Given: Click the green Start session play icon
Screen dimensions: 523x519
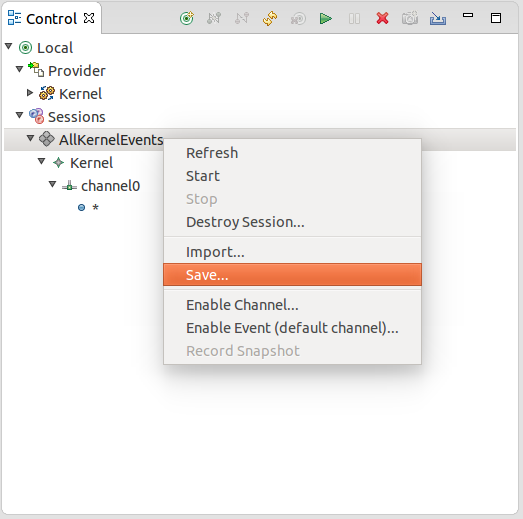Looking at the screenshot, I should click(326, 18).
